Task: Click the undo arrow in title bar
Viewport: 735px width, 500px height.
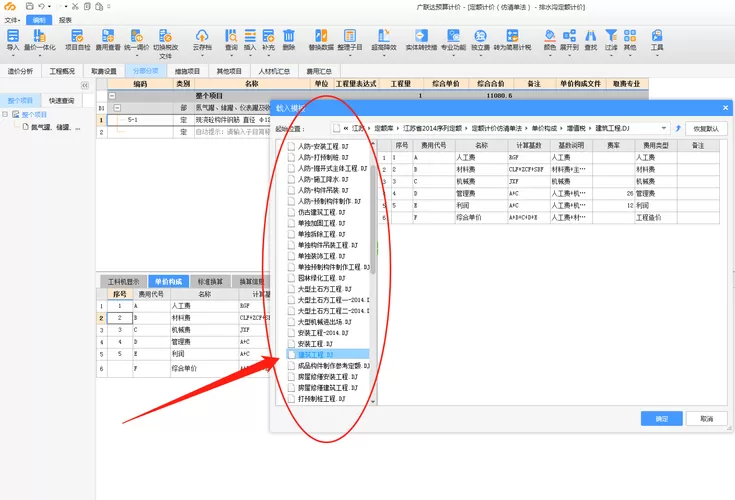Action: 41,6
